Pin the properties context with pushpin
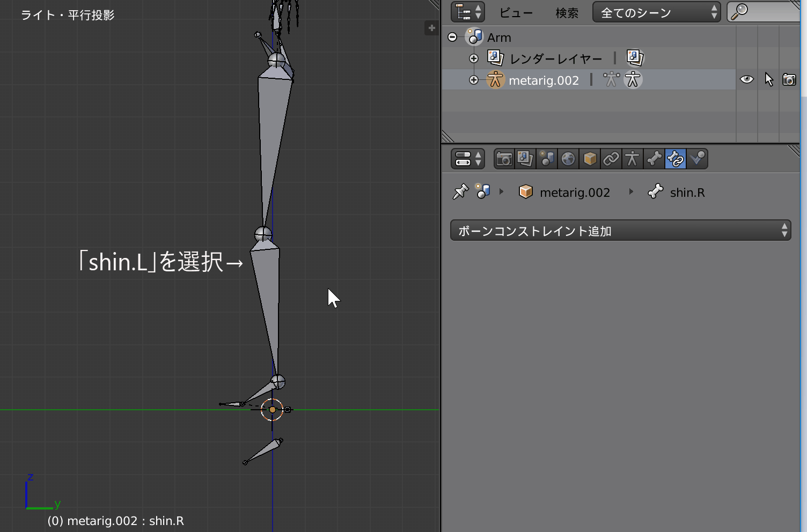 click(460, 192)
